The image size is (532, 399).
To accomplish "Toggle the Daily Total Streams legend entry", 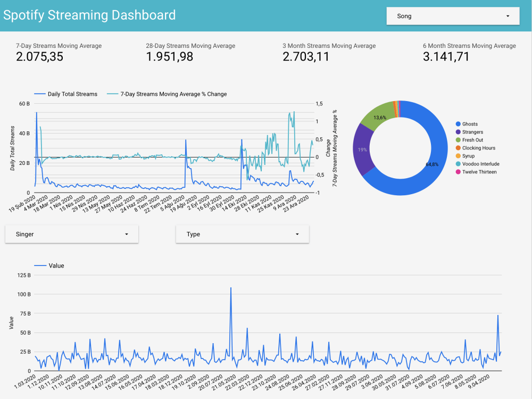I will [x=66, y=94].
